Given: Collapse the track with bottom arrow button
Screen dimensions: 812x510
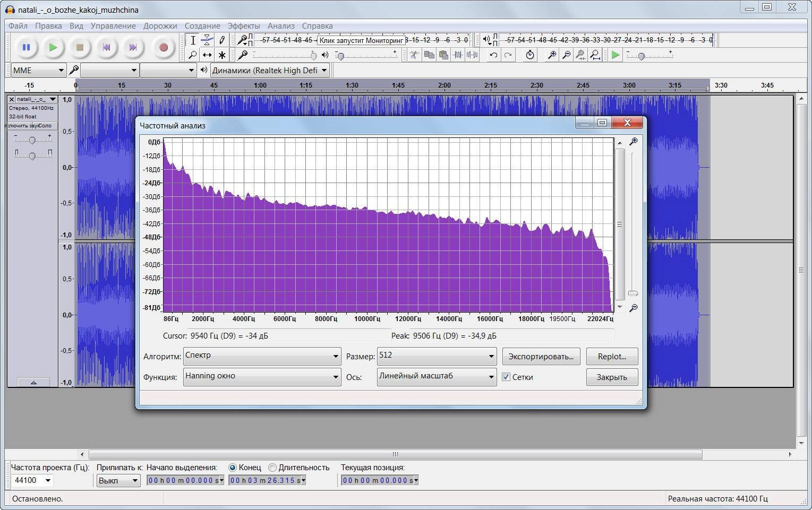Looking at the screenshot, I should pos(33,382).
